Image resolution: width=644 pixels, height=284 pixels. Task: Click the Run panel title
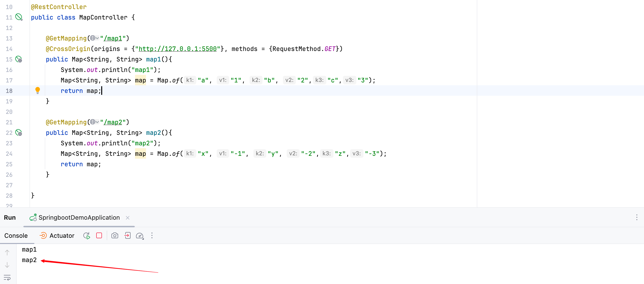click(x=10, y=218)
